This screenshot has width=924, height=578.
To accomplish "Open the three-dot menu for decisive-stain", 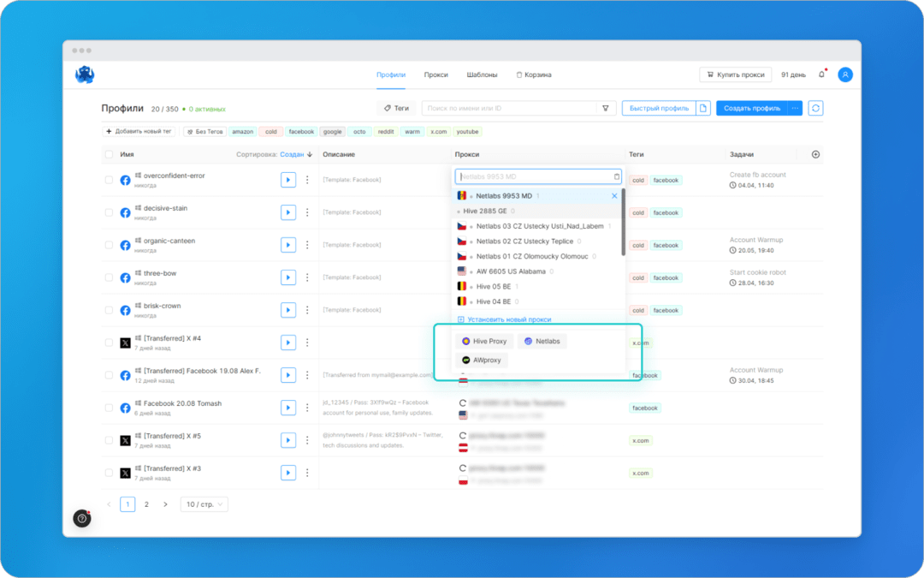I will 307,212.
